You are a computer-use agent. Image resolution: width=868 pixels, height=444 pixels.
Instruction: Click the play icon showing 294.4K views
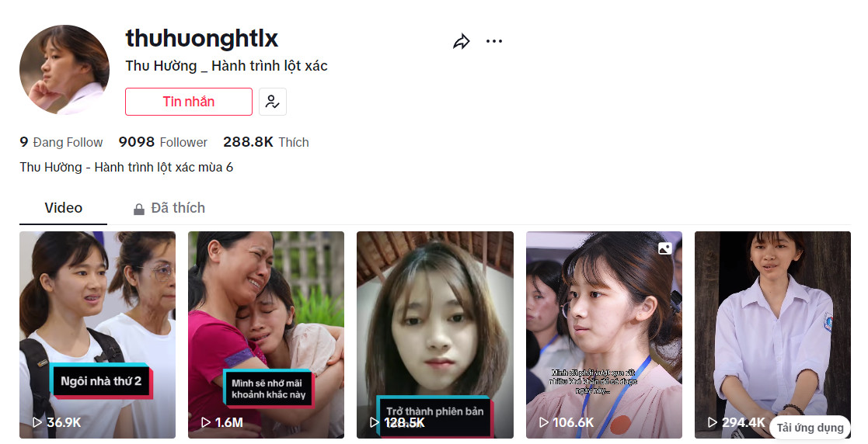(713, 422)
